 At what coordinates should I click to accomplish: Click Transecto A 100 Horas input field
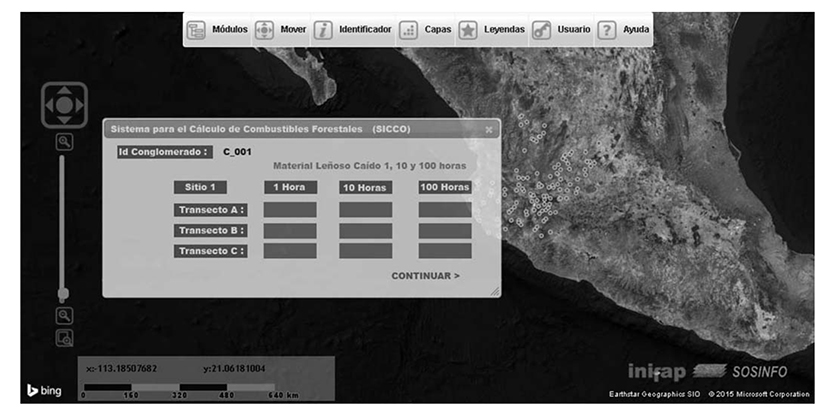(445, 210)
